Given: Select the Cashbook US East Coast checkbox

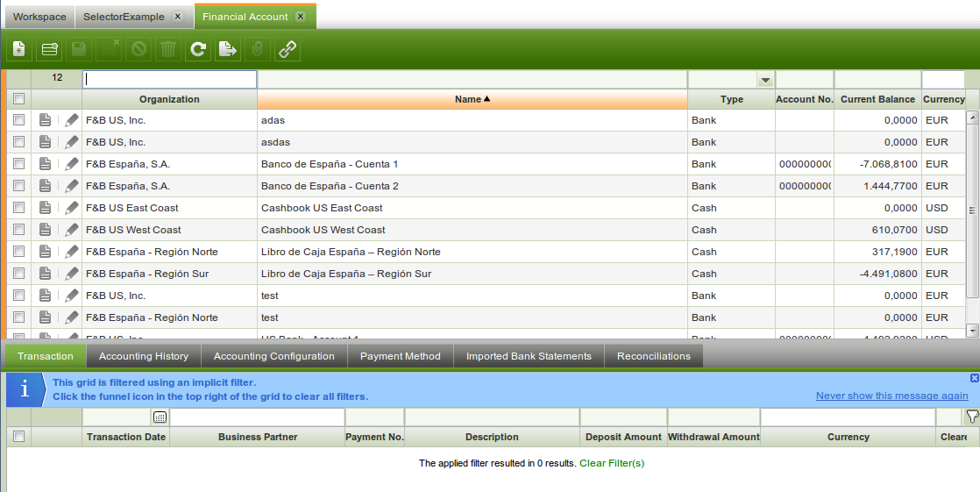Looking at the screenshot, I should [x=18, y=208].
